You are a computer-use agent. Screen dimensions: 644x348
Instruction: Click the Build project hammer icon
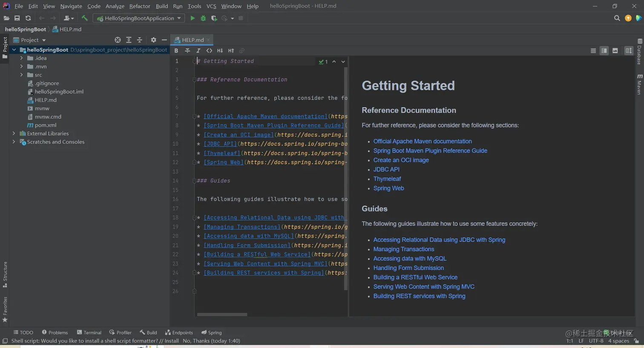84,18
